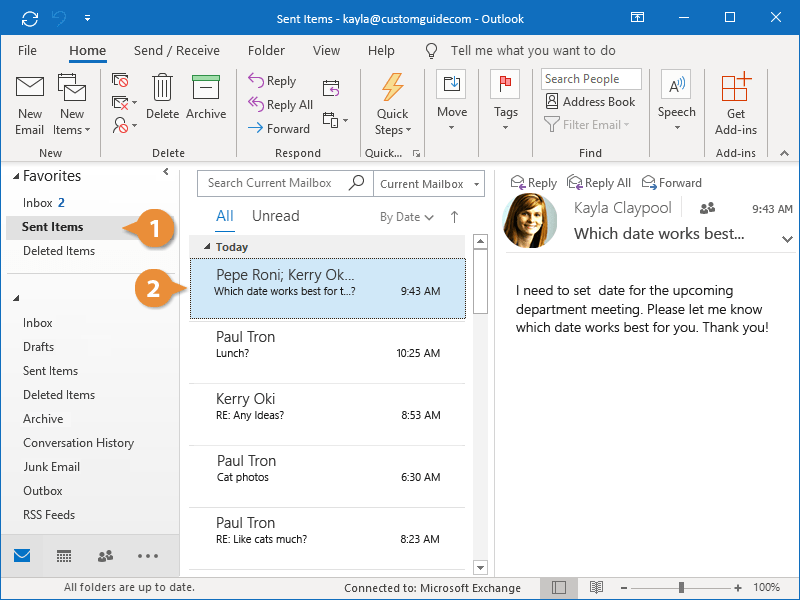
Task: Click the recipients people icon in message header
Action: point(707,208)
